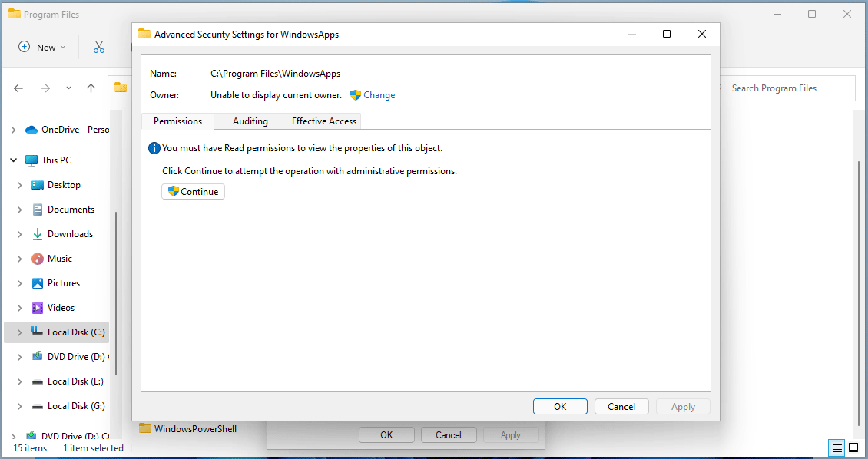Screen dimensions: 868x459
Task: Select the This PC monitor icon
Action: 31,160
